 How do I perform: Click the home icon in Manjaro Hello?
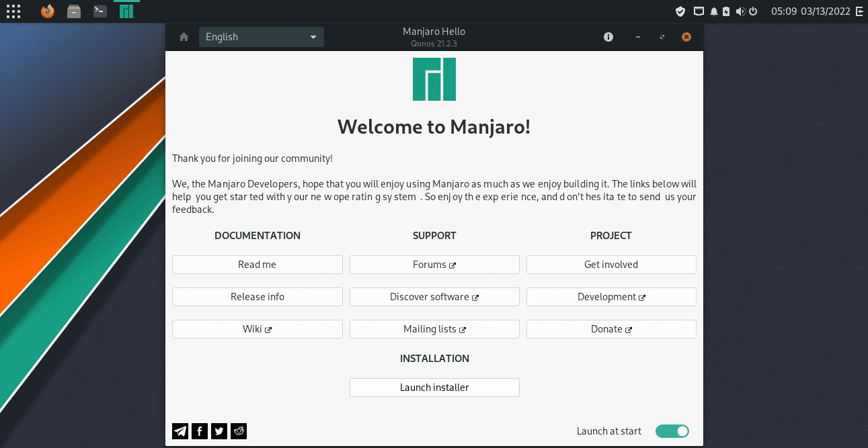click(x=184, y=37)
